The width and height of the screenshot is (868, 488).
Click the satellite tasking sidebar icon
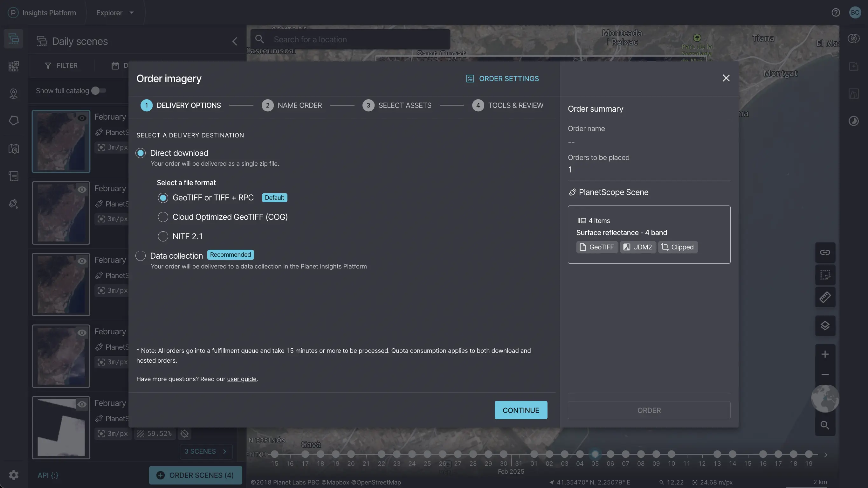[x=13, y=204]
